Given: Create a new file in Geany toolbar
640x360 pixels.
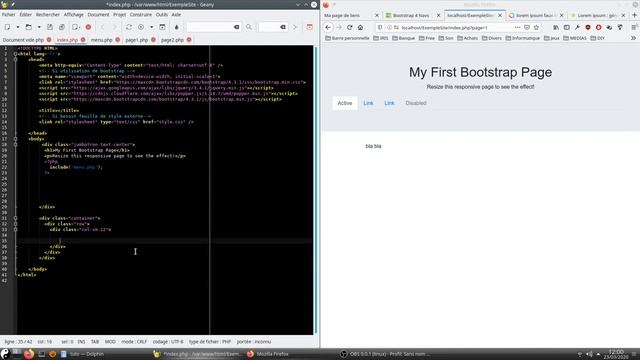Looking at the screenshot, I should pyautogui.click(x=7, y=27).
